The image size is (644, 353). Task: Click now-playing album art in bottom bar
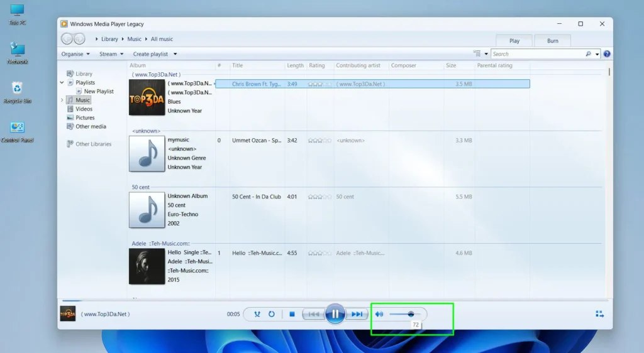point(68,313)
